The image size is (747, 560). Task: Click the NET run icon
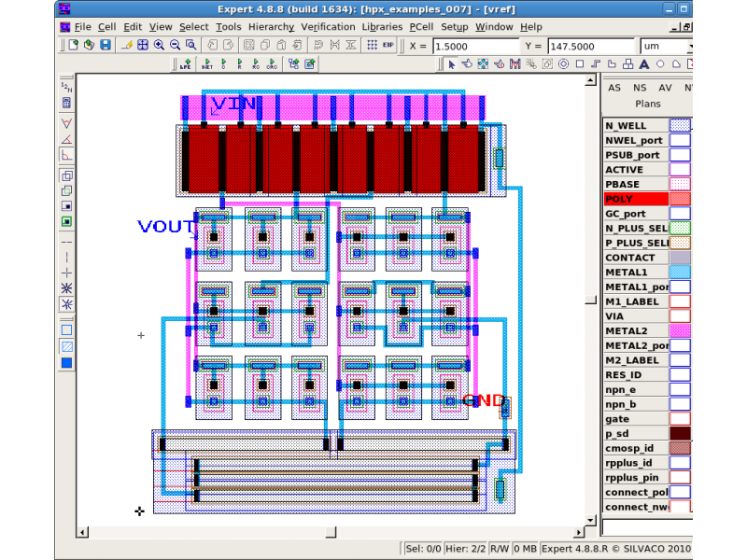pos(206,64)
